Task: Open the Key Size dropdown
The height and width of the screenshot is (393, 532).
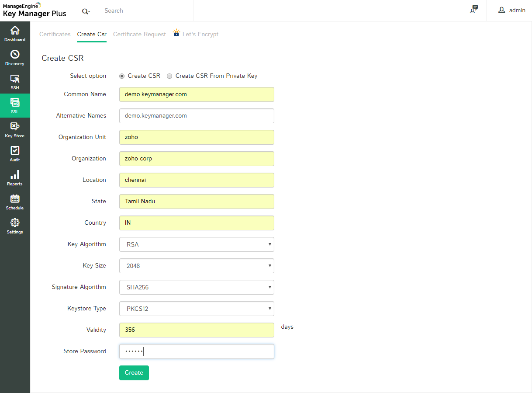Action: [197, 266]
